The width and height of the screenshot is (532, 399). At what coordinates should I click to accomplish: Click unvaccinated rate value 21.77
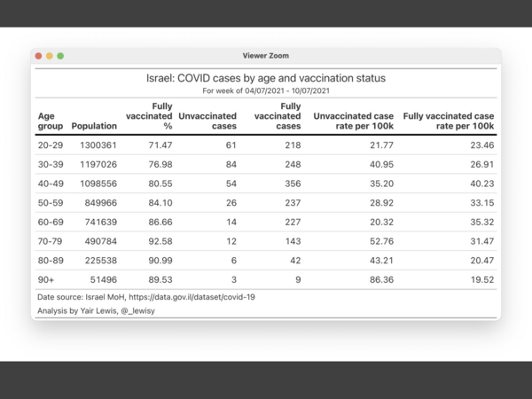[381, 145]
